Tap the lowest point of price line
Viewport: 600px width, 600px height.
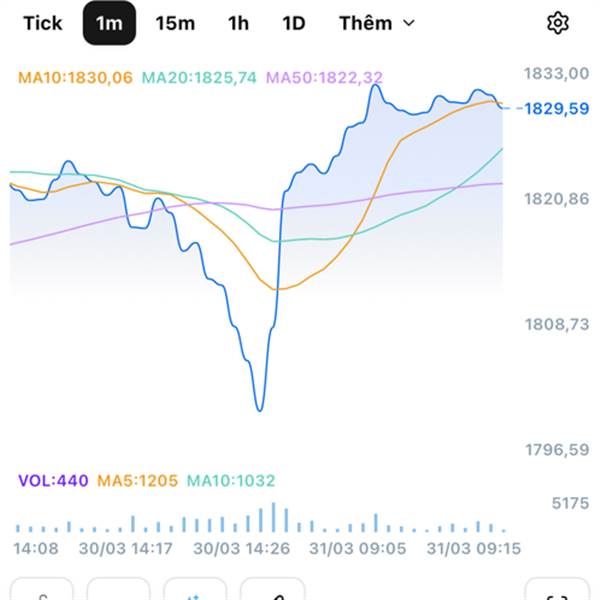(x=260, y=409)
